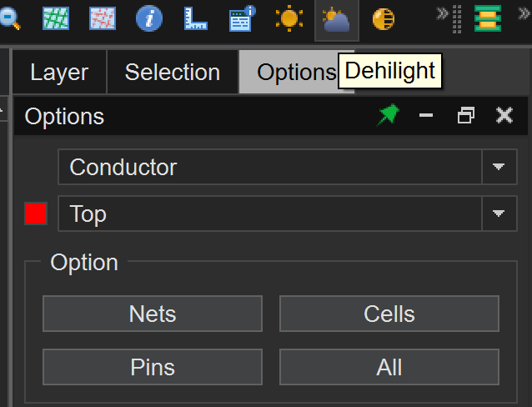Image resolution: width=532 pixels, height=407 pixels.
Task: Toggle the green pin on Options panel
Action: (x=388, y=116)
